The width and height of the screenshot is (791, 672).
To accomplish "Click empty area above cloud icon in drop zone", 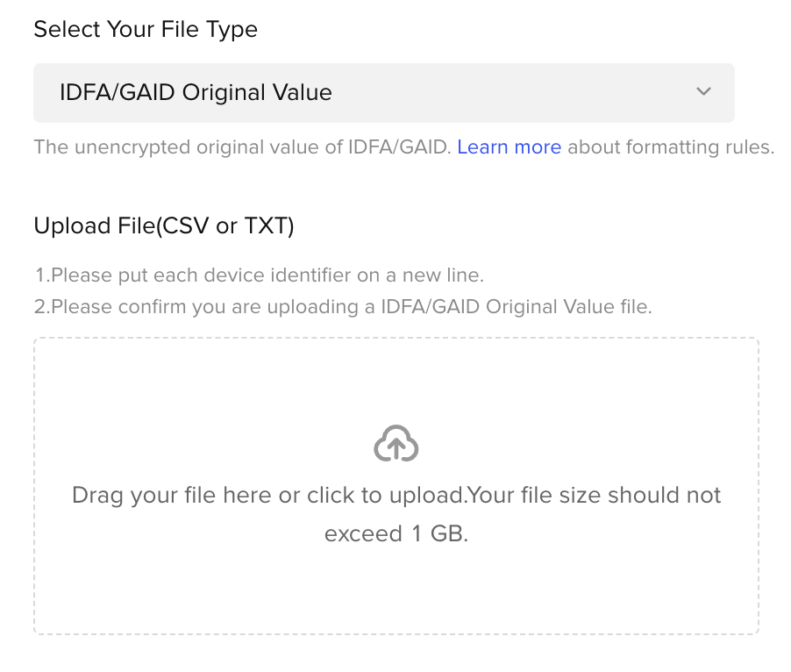I will click(396, 381).
